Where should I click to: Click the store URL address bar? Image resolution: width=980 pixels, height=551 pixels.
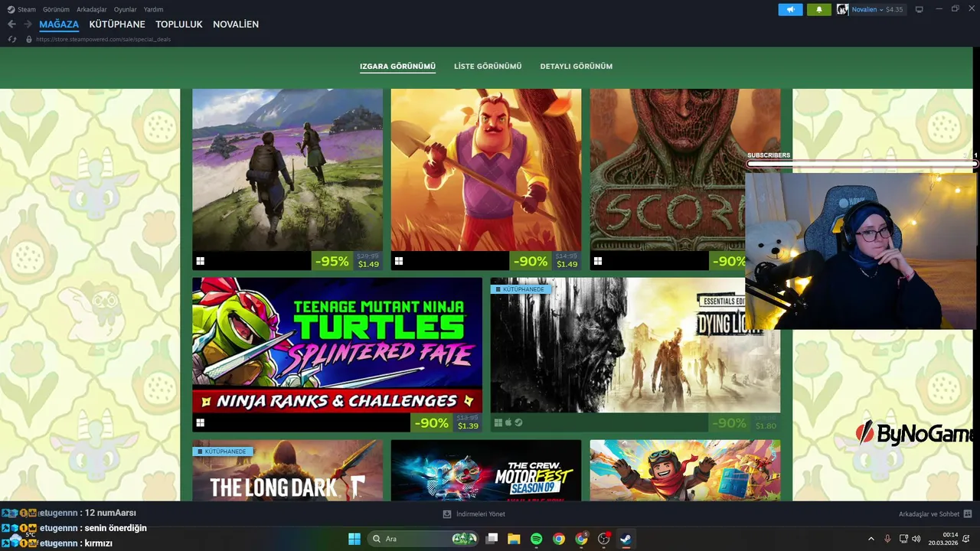[x=103, y=39]
